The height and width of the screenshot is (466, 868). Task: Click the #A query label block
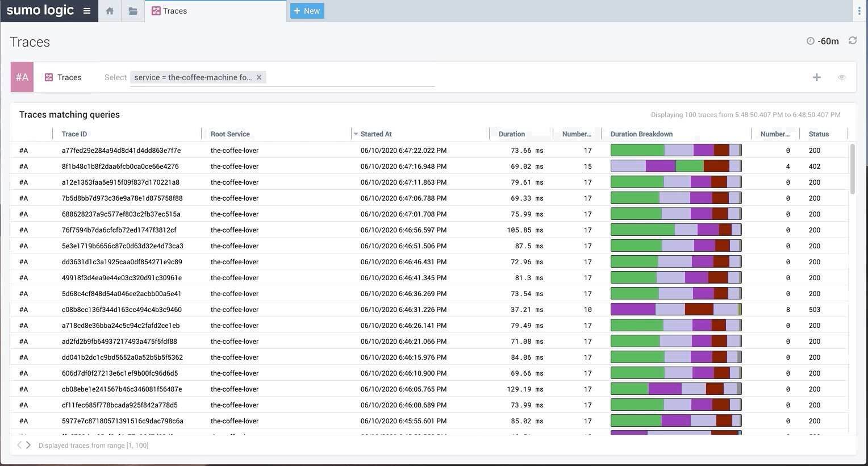[x=22, y=77]
